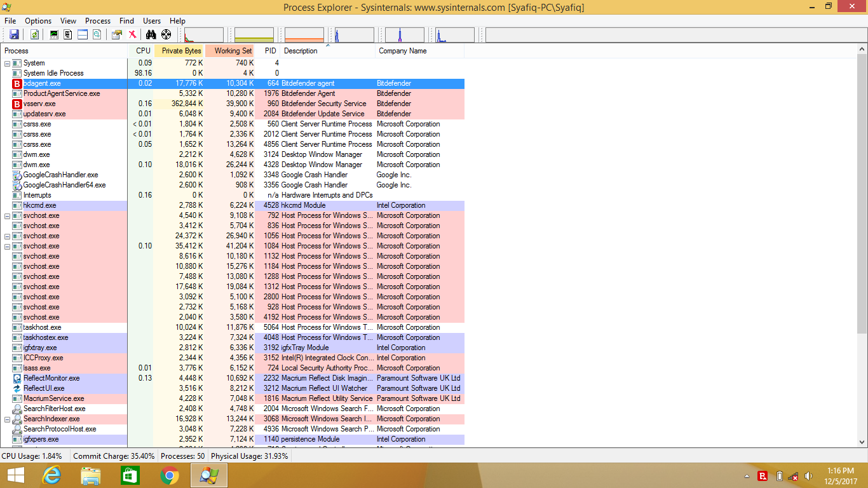Screen dimensions: 868x488
Task: Open the Options menu
Action: [x=38, y=21]
